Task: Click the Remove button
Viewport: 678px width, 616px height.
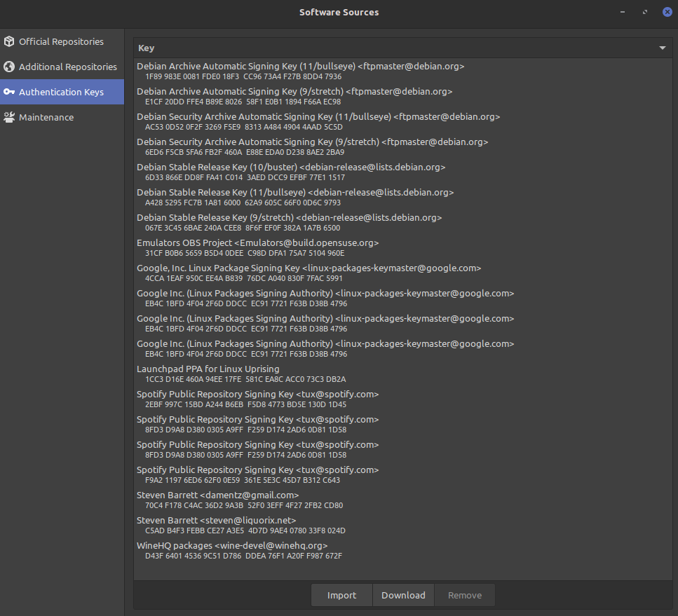Action: pos(464,595)
